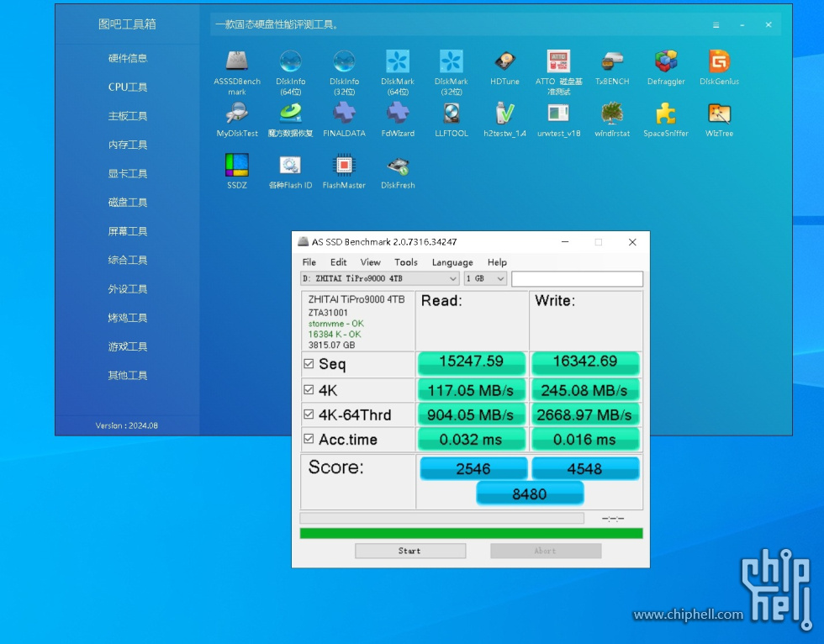Launch the 魔方数据恢复 icon
Screen dimensions: 824x644
pos(291,113)
